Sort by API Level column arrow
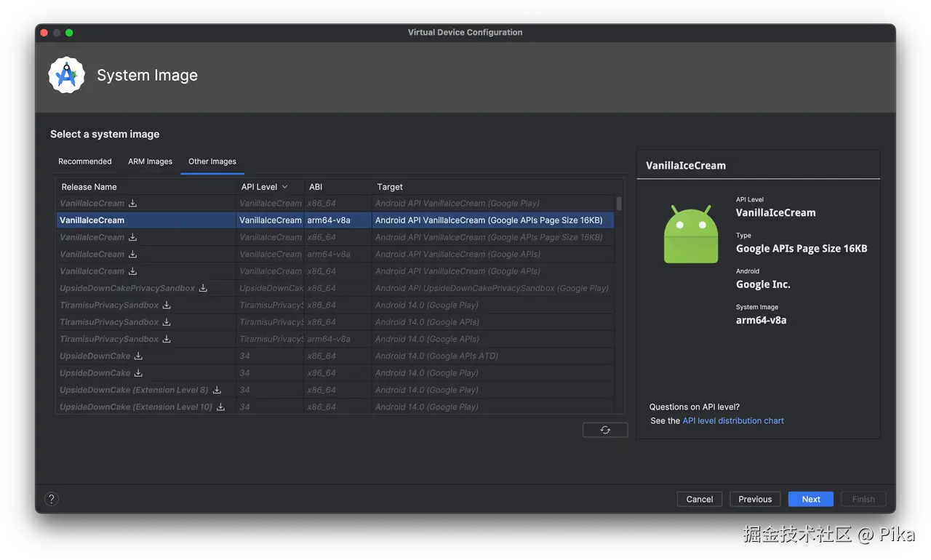This screenshot has width=931, height=560. point(284,187)
